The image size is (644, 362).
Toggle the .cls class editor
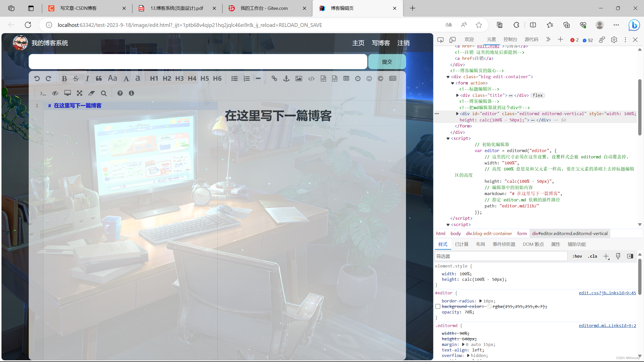click(x=592, y=256)
